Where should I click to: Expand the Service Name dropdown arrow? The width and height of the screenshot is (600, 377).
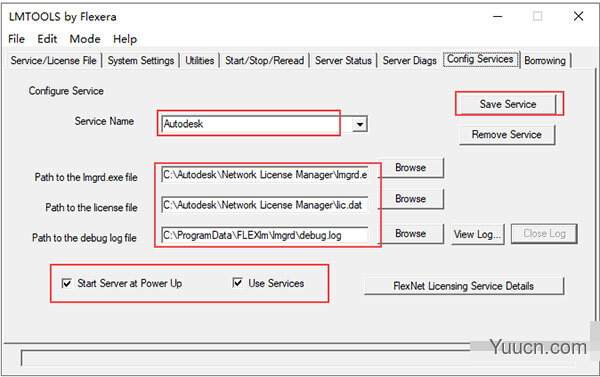tap(360, 124)
